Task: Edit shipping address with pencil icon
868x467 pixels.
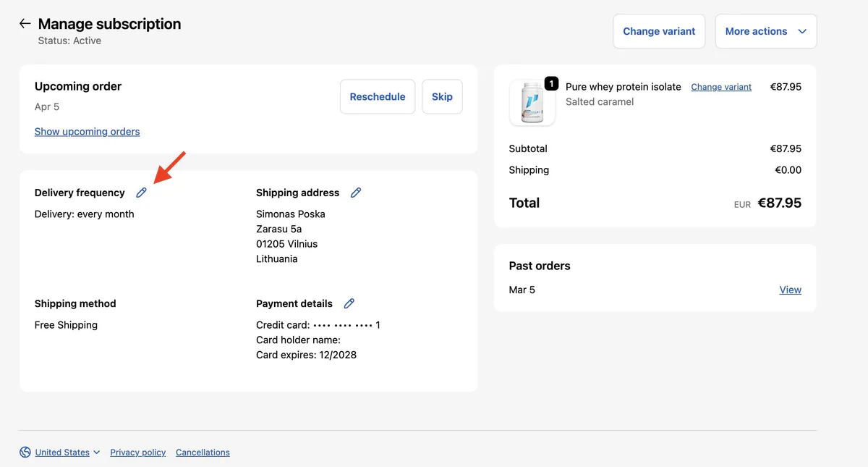Action: click(x=356, y=193)
